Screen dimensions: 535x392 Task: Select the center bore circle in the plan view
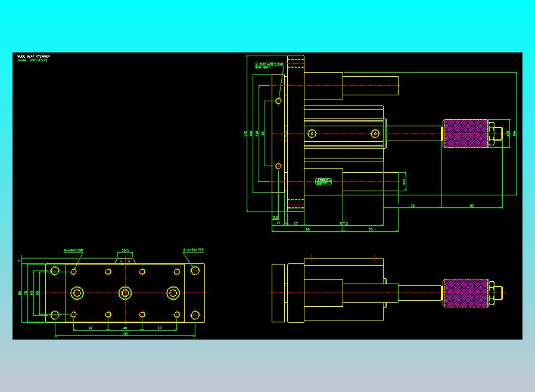[x=125, y=293]
